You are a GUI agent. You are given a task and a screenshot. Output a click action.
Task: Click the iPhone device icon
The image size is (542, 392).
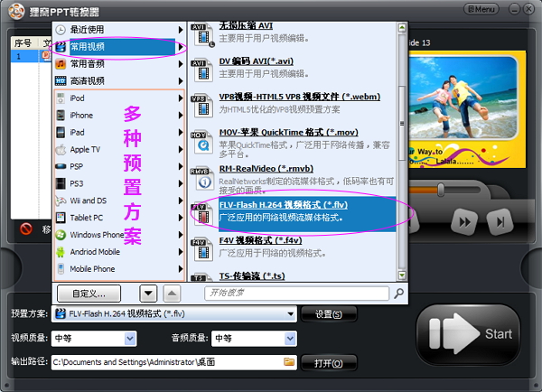pos(61,115)
